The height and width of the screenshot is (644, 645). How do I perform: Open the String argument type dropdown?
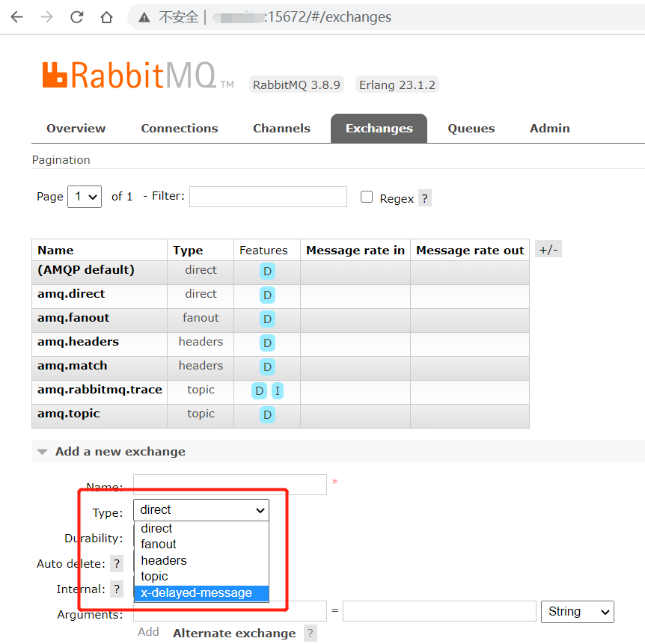tap(578, 612)
